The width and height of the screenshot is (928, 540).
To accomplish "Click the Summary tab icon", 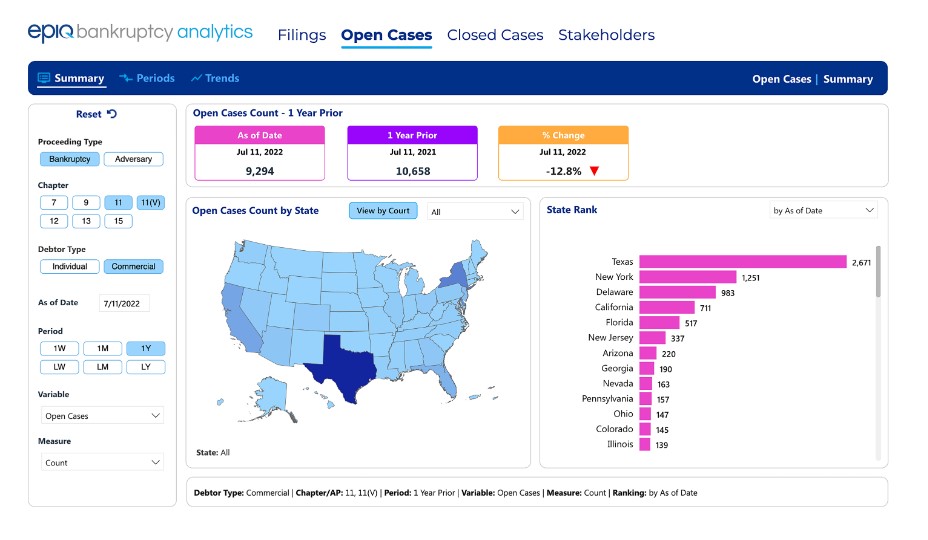I will coord(44,78).
